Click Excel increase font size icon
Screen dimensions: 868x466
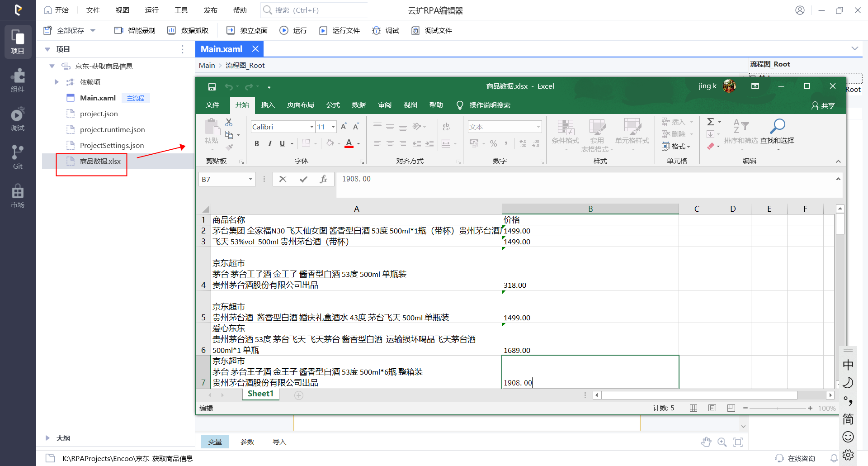click(344, 127)
